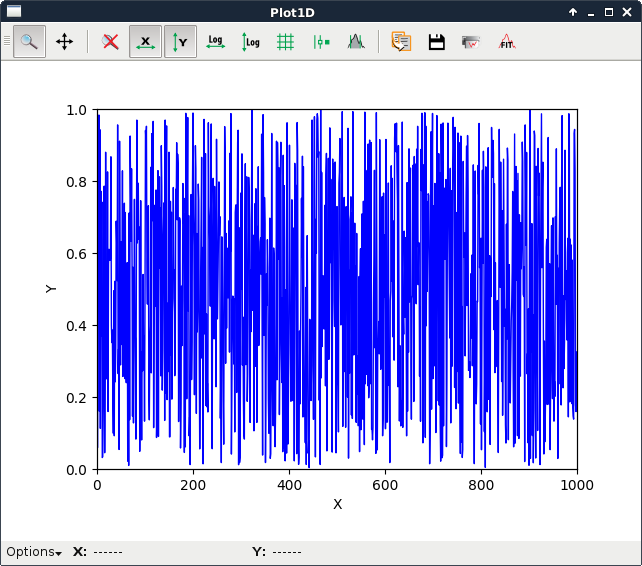Click the toolbar drag handle

point(7,42)
